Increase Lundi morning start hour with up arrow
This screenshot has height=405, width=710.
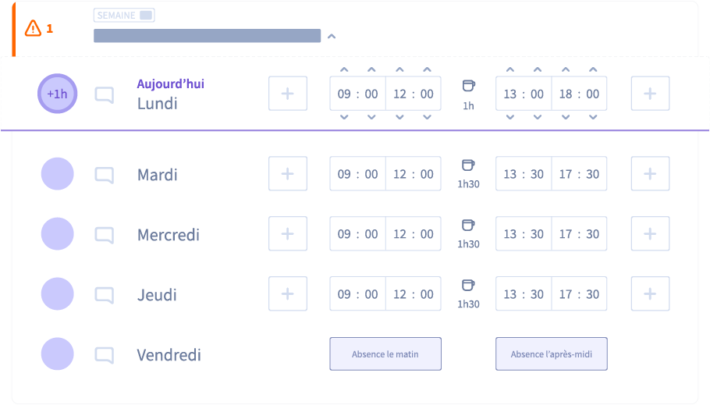344,70
